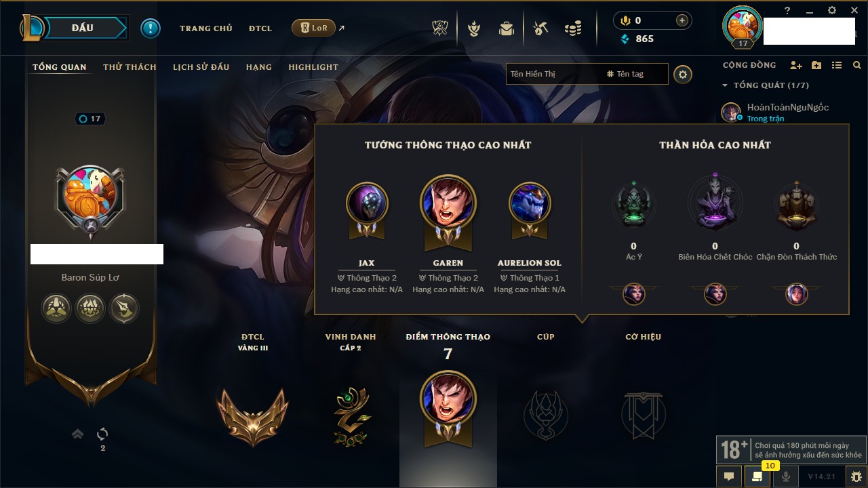The height and width of the screenshot is (488, 868).
Task: Open the LoR external link button
Action: pyautogui.click(x=318, y=28)
